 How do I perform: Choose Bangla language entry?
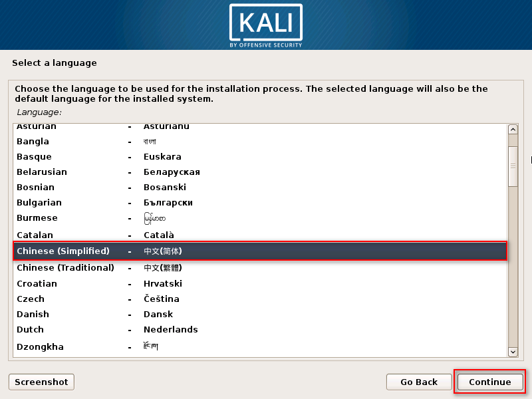(260, 142)
